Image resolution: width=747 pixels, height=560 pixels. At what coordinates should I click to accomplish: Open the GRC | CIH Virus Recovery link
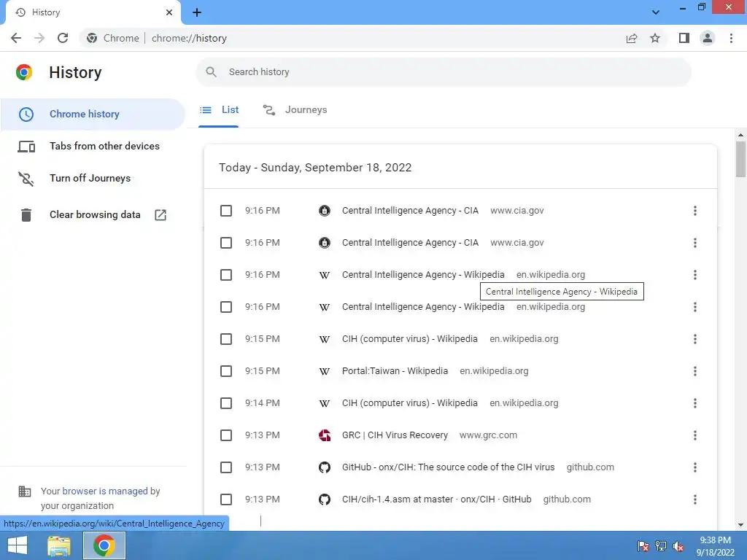pyautogui.click(x=395, y=435)
